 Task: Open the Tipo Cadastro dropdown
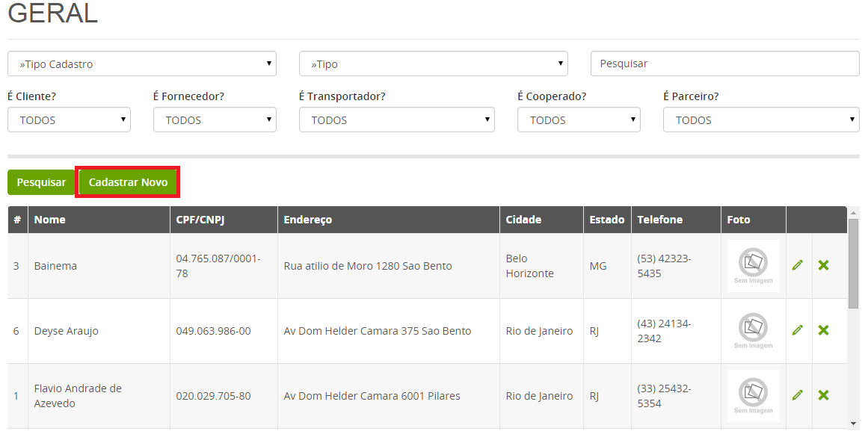[142, 63]
